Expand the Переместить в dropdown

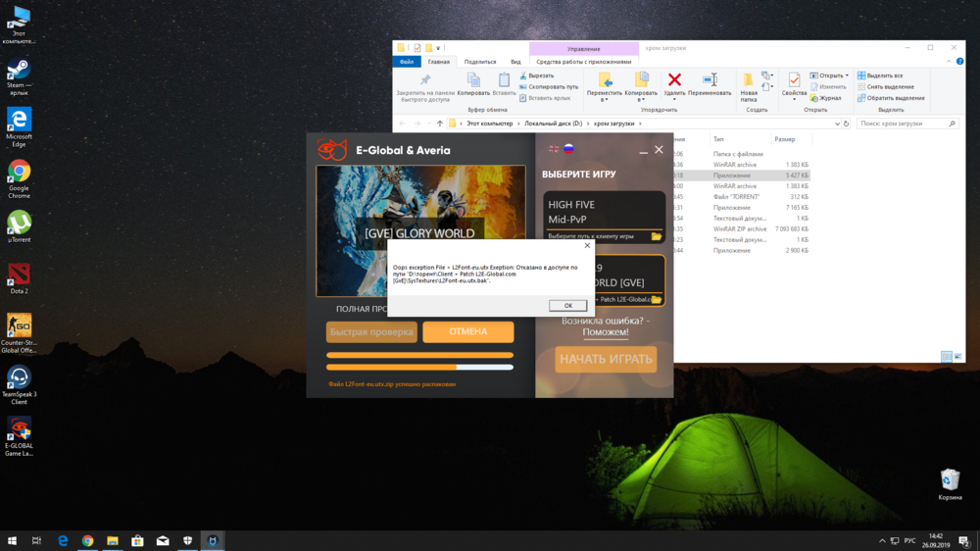coord(605,99)
